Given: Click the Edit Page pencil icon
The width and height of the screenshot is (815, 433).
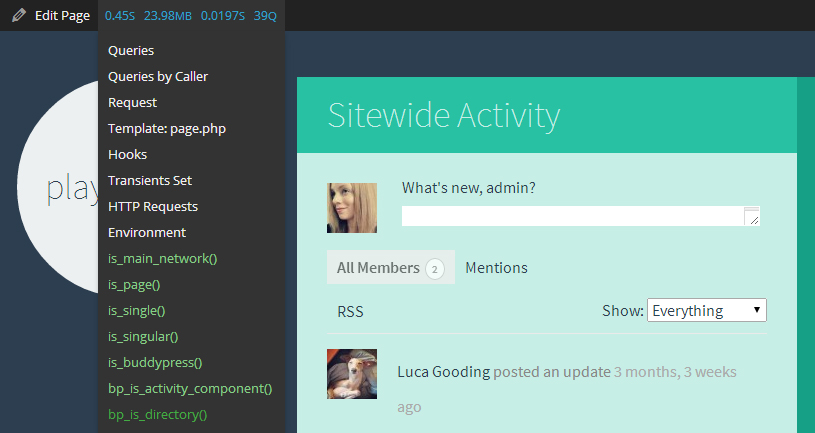Looking at the screenshot, I should point(19,16).
